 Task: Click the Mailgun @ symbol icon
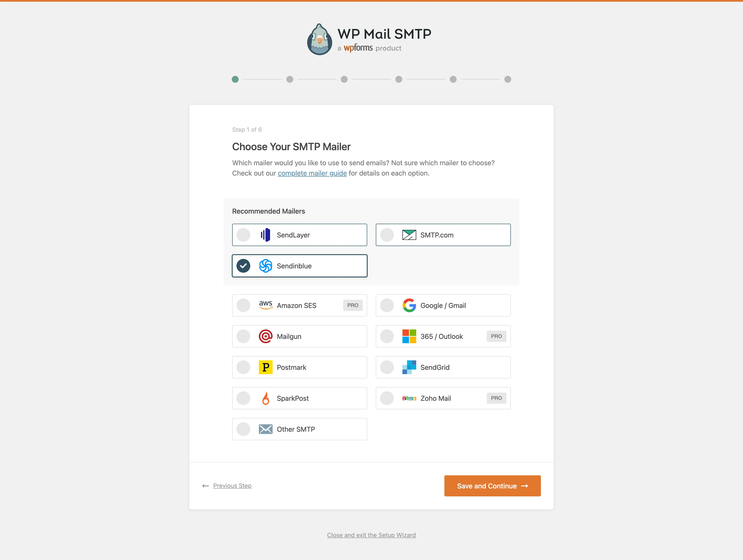(x=265, y=336)
